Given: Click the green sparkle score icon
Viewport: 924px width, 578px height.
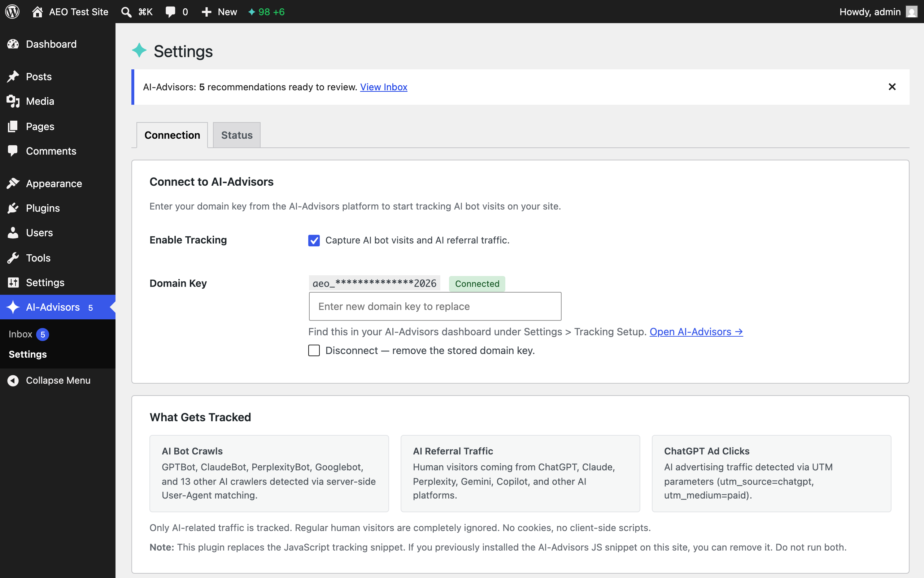Looking at the screenshot, I should (x=252, y=12).
